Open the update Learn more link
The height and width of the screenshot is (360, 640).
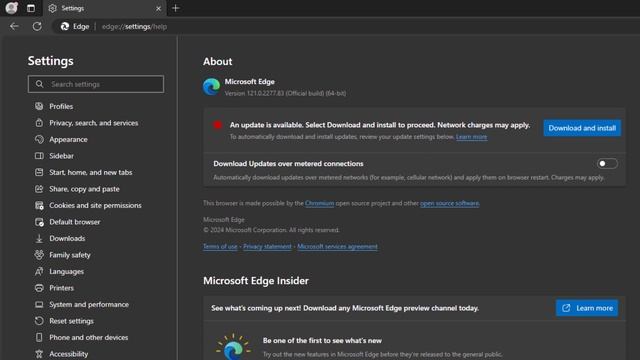point(471,137)
